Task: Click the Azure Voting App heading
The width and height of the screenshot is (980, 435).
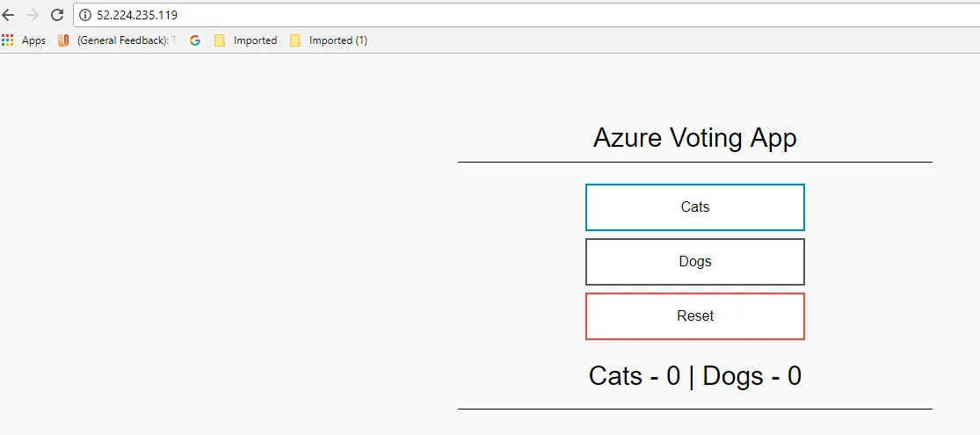Action: [694, 138]
